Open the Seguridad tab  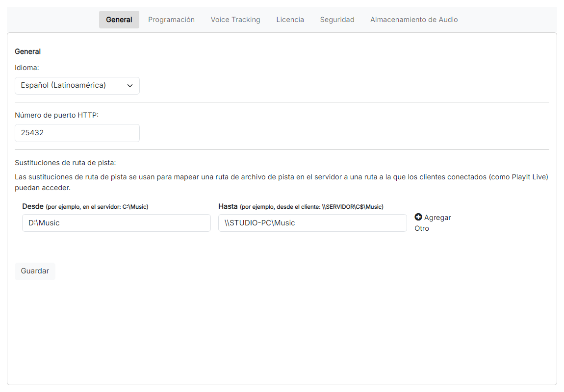(337, 20)
